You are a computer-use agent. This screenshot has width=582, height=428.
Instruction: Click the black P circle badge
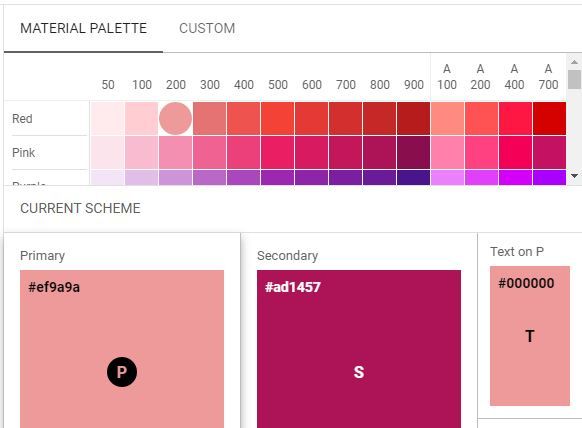coord(122,372)
